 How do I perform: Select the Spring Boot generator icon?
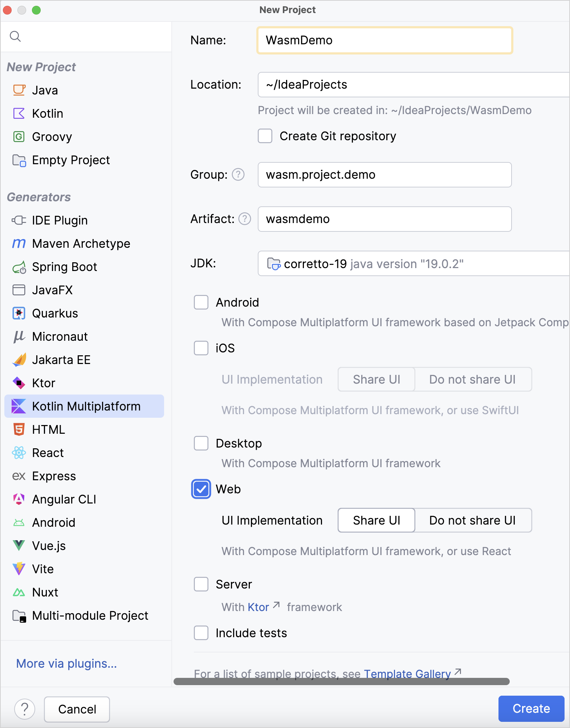click(19, 267)
